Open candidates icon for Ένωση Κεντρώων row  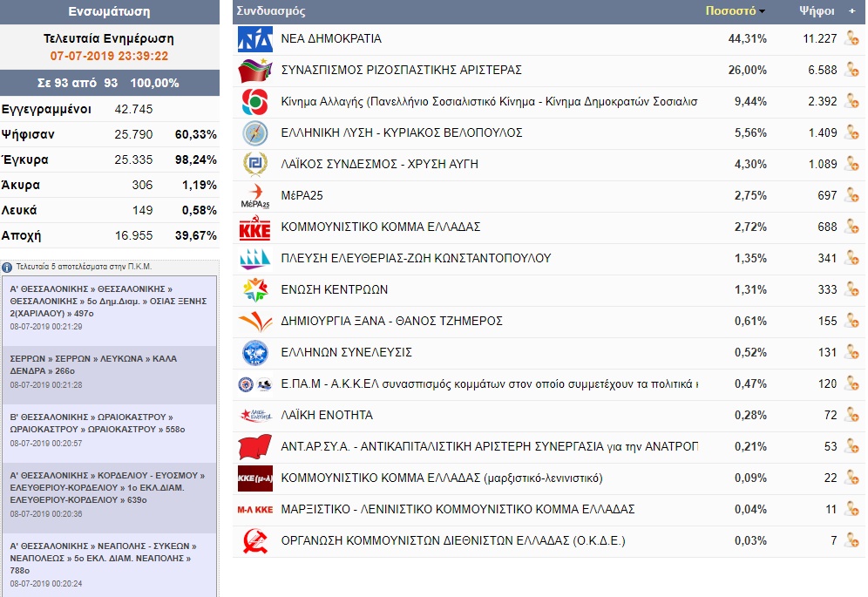tap(851, 289)
